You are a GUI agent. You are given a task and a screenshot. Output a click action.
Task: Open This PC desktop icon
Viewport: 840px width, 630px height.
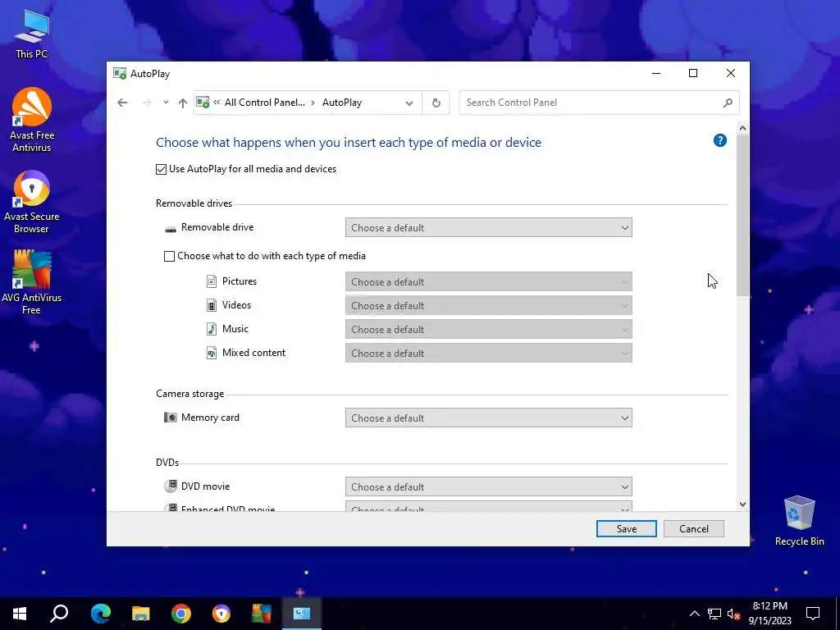[32, 34]
